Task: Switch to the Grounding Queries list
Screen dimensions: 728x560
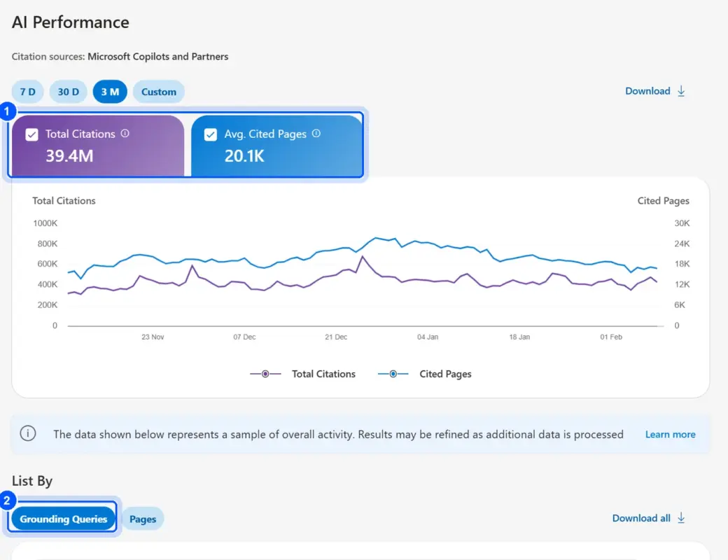Action: pos(63,519)
